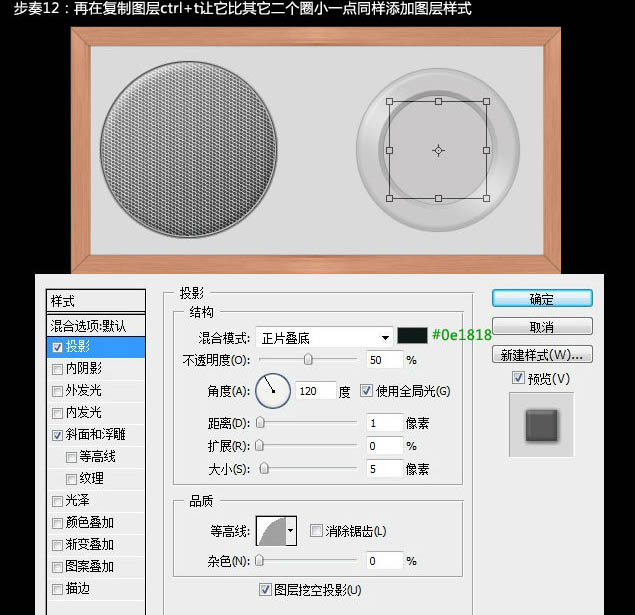Click the 杂色 value field showing 0

click(x=385, y=561)
